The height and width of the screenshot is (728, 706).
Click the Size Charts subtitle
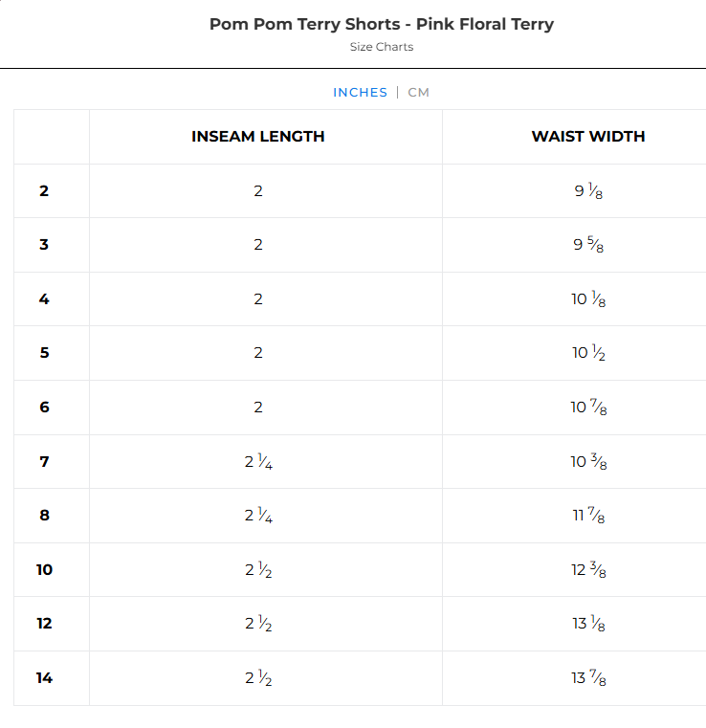click(x=382, y=47)
